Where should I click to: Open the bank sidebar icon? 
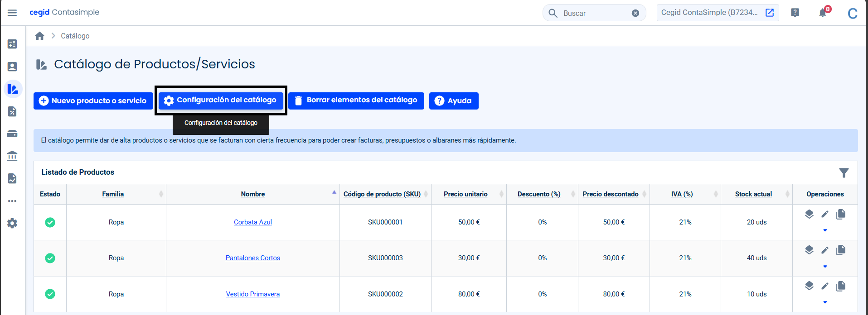coord(12,156)
